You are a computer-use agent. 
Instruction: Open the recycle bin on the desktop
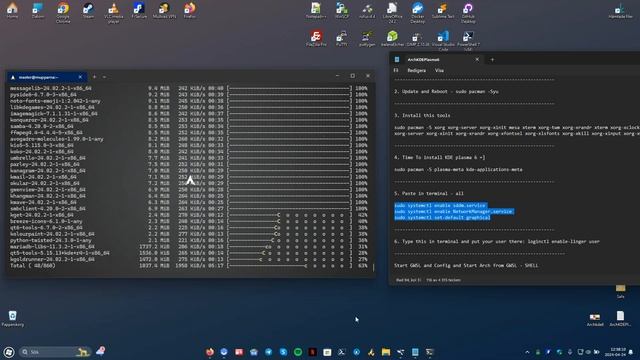[x=13, y=318]
